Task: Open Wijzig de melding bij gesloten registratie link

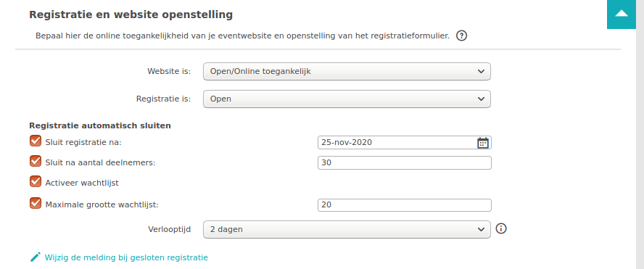Action: coord(126,257)
